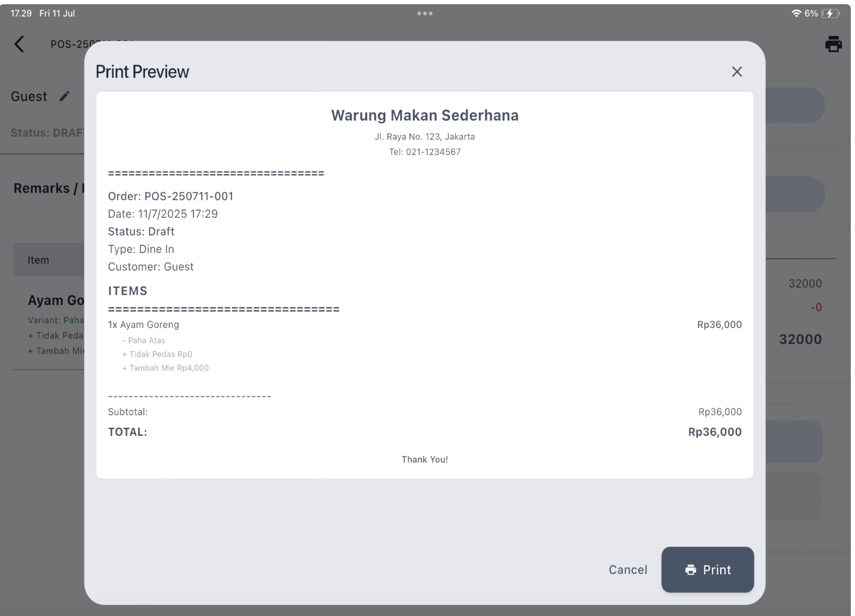The height and width of the screenshot is (616, 855).
Task: Close the Print Preview dialog
Action: (x=737, y=72)
